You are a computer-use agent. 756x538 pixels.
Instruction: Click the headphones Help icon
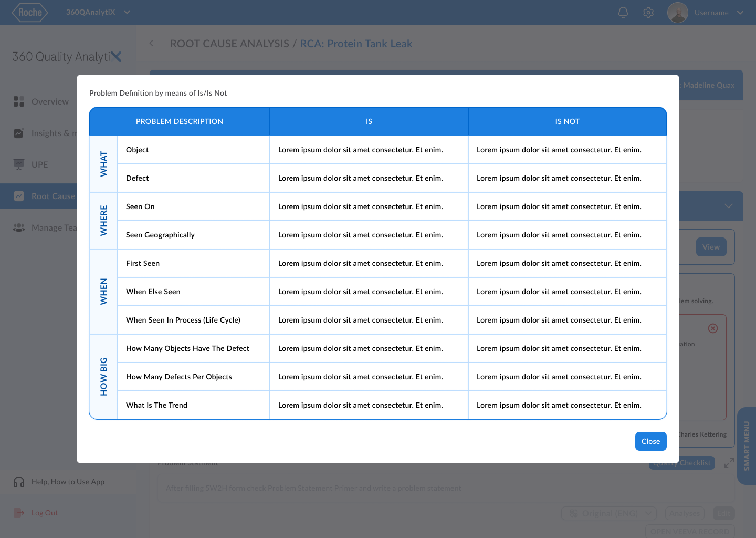tap(19, 482)
